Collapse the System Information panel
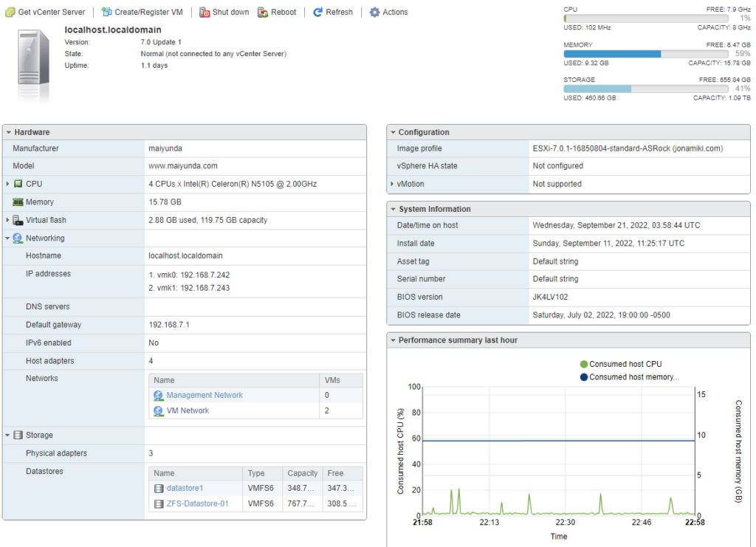The height and width of the screenshot is (547, 756). 392,208
